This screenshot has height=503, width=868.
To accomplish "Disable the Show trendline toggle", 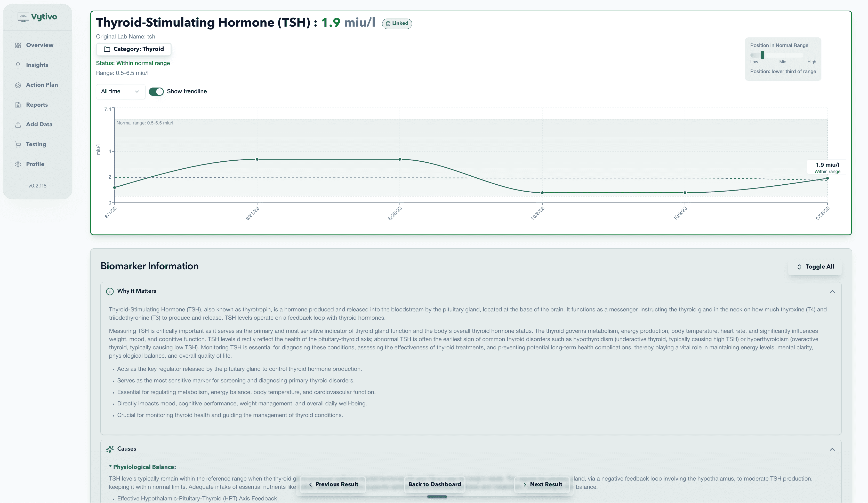I will [156, 91].
